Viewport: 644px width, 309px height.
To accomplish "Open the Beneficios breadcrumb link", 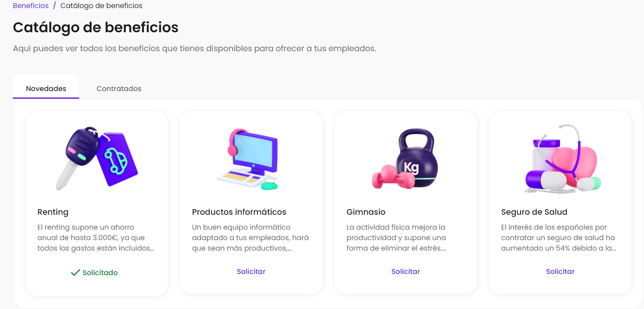I will pyautogui.click(x=31, y=6).
